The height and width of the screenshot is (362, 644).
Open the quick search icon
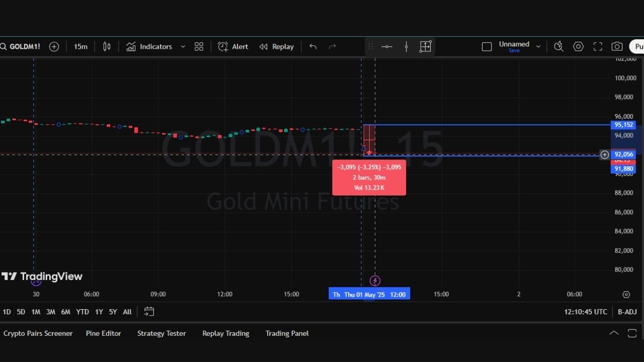point(558,47)
